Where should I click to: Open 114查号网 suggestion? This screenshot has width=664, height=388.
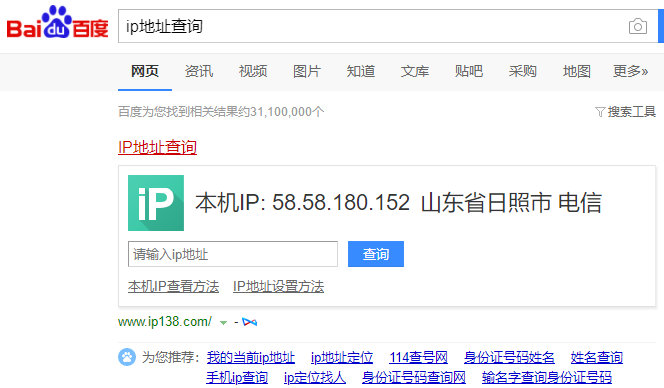(x=418, y=358)
